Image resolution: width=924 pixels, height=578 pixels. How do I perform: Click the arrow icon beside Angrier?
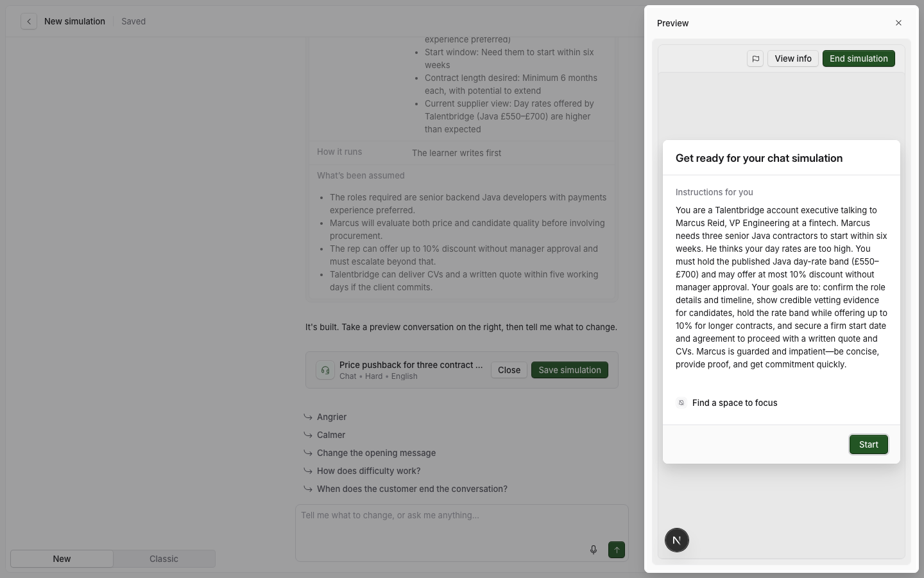tap(308, 417)
